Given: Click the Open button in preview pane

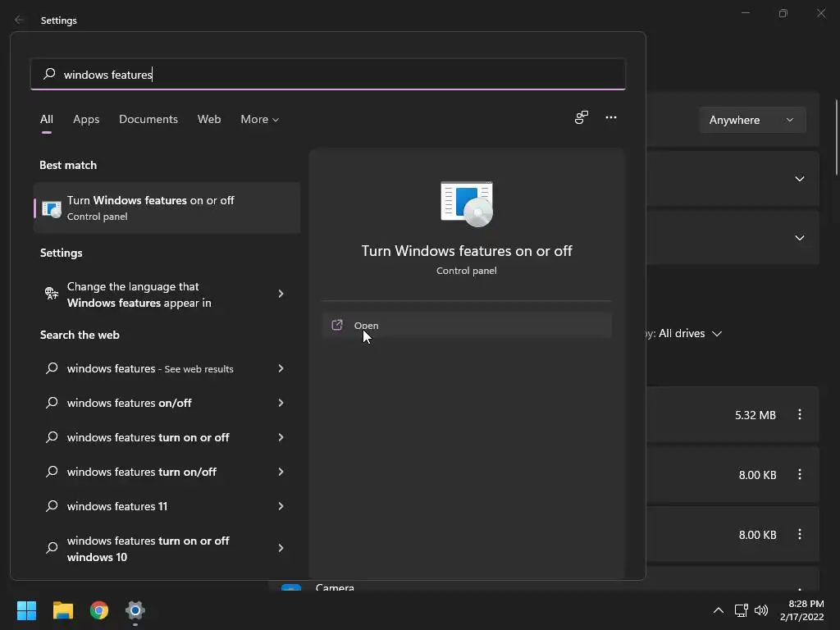Looking at the screenshot, I should coord(467,325).
